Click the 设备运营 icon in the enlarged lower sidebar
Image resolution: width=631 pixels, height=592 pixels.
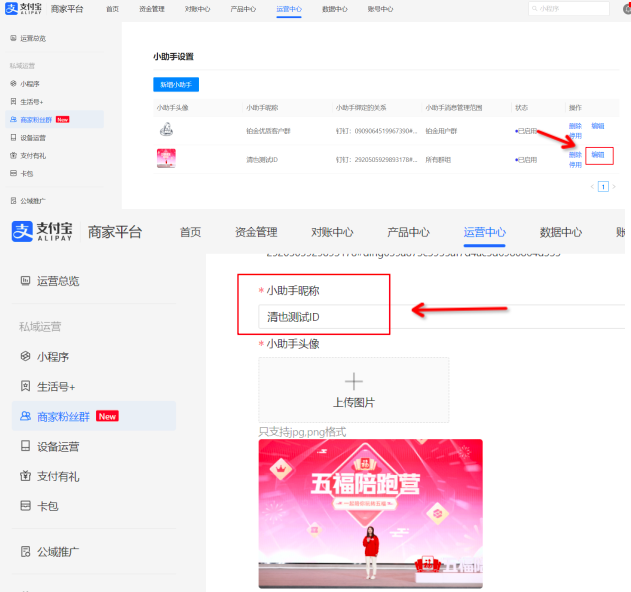(x=26, y=446)
